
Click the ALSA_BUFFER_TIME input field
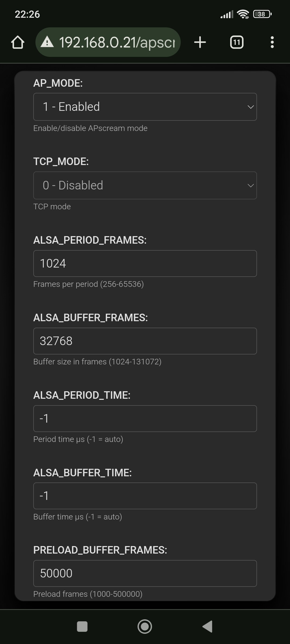[145, 496]
